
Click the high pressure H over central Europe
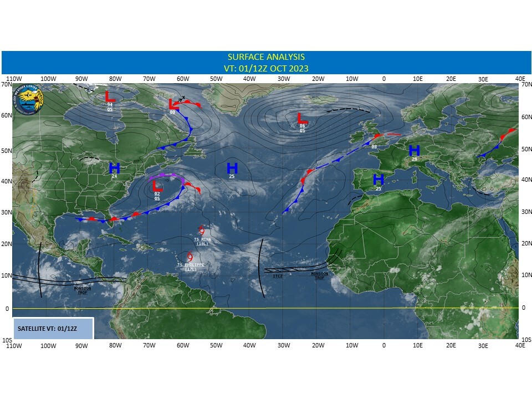(414, 151)
